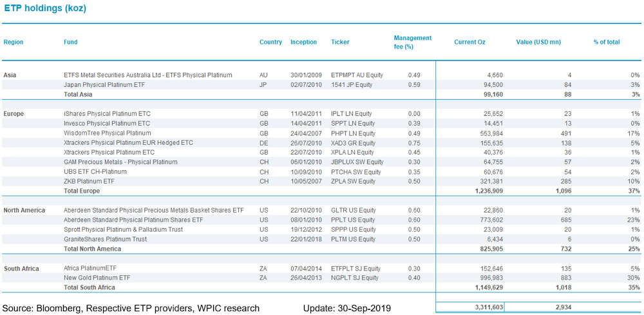Select 'Sprott Physical Platinum & Palladium Trust'
Screen dimensions: 644x315
(123, 229)
